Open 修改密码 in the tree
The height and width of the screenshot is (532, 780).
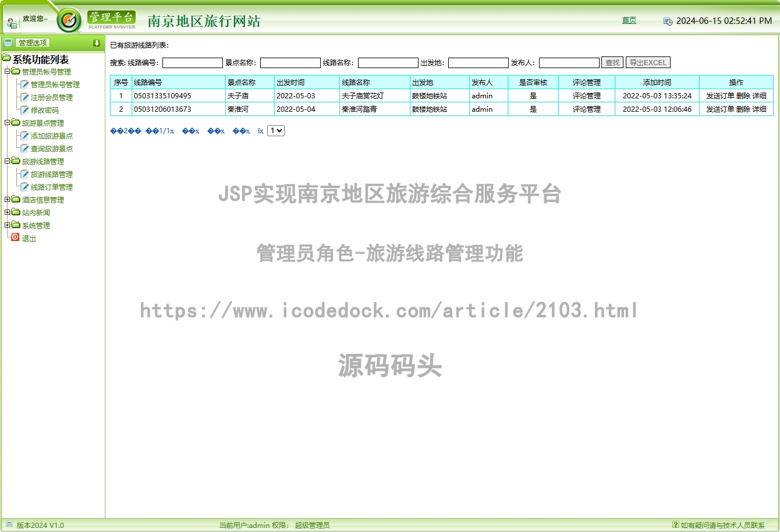pyautogui.click(x=45, y=111)
